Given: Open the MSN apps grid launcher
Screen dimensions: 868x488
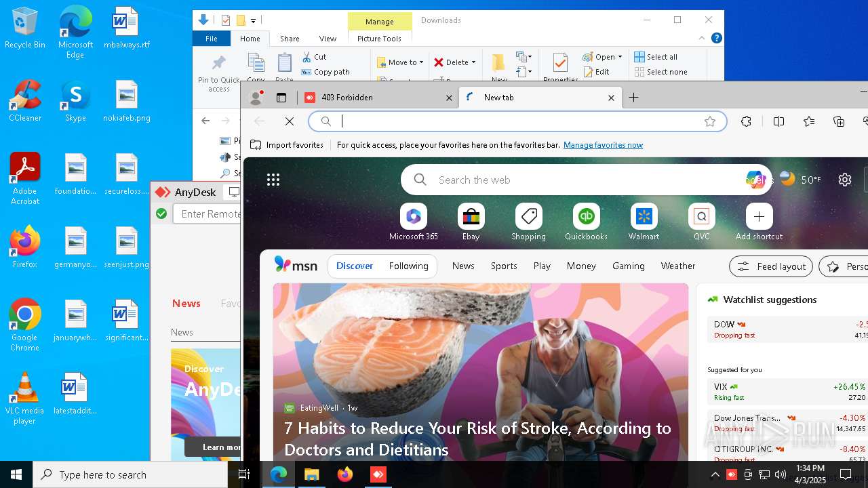Looking at the screenshot, I should (x=273, y=180).
